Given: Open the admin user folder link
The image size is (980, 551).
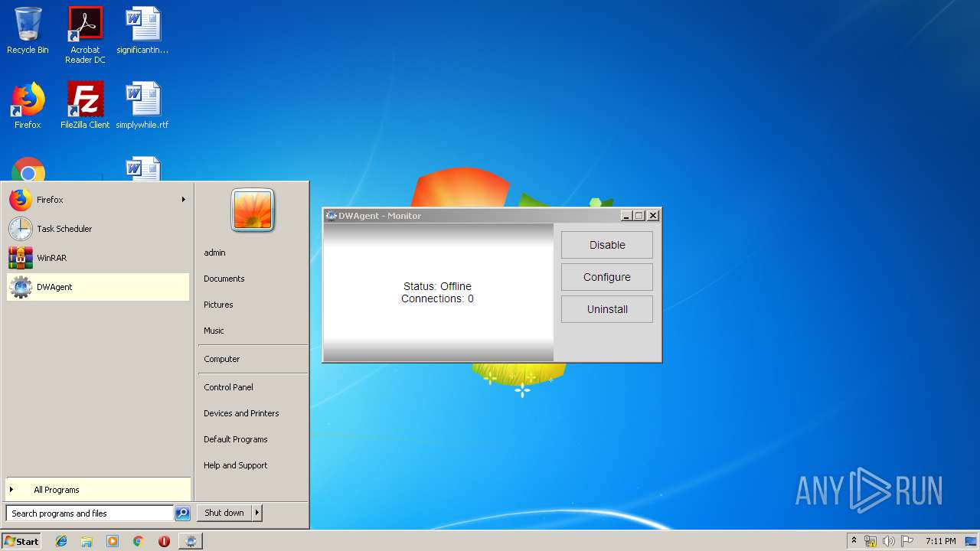Looking at the screenshot, I should coord(214,253).
